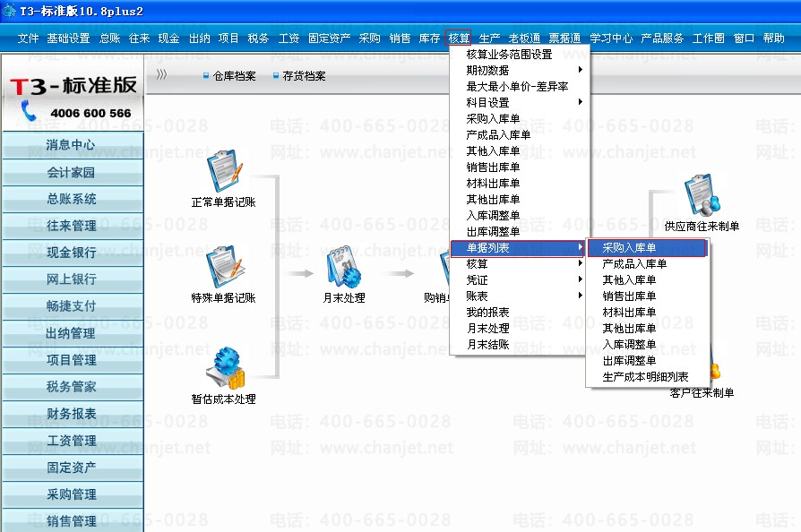
Task: Open 畅捷支付 in the sidebar
Action: click(73, 305)
